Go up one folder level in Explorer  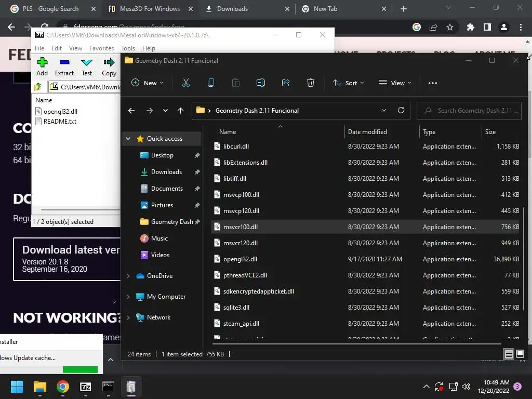[x=180, y=111]
